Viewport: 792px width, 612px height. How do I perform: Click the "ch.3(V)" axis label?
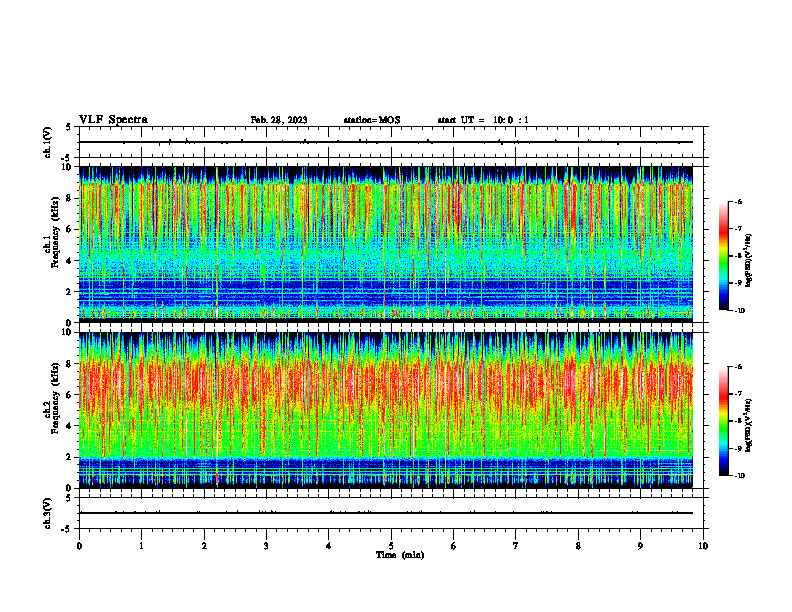point(48,514)
